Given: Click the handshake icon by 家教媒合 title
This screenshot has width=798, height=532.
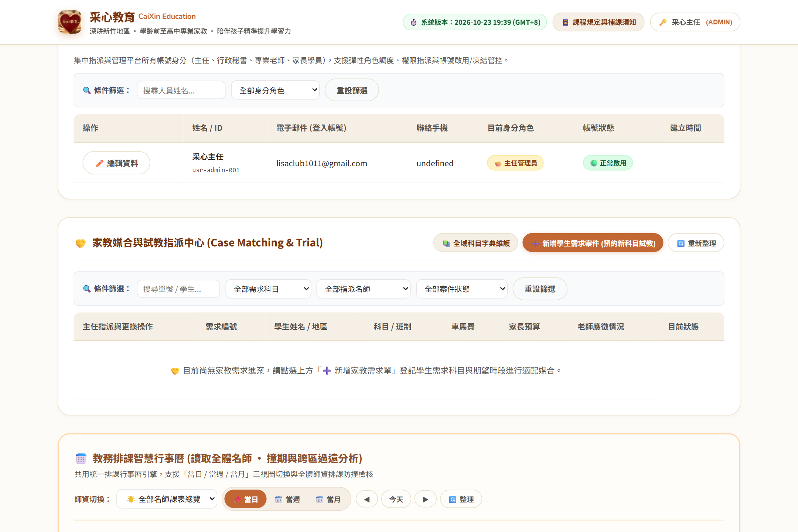Looking at the screenshot, I should [x=81, y=243].
